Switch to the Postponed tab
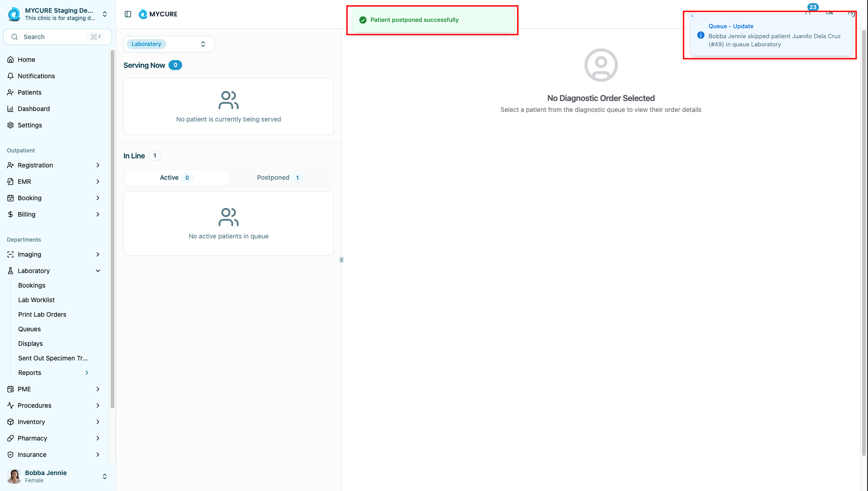868x491 pixels. [x=278, y=177]
